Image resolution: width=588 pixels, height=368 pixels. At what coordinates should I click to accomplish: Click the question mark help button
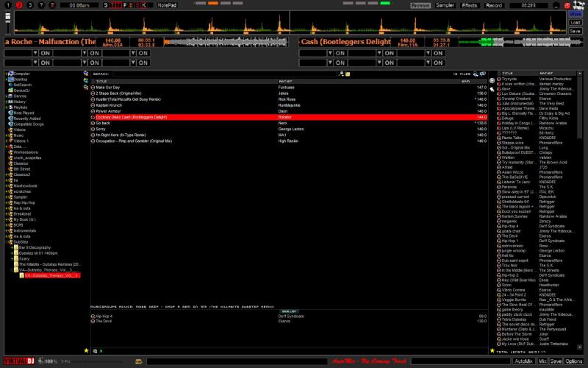[41, 5]
